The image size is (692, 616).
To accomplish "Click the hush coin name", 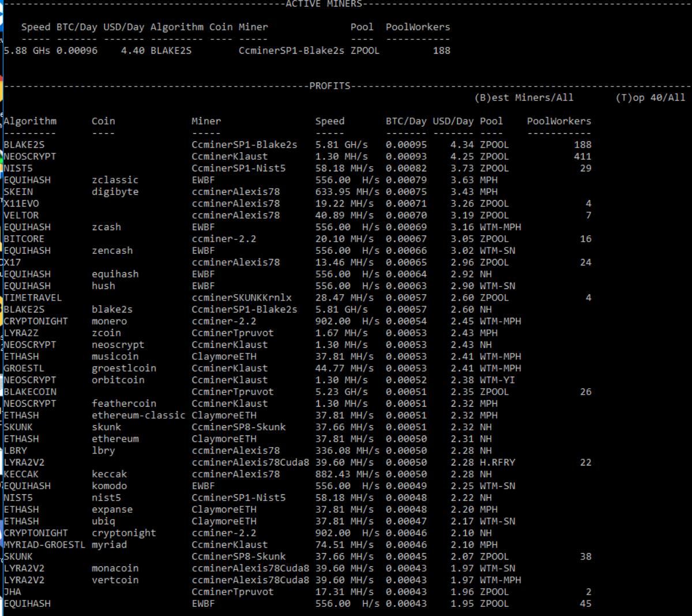I will [103, 286].
